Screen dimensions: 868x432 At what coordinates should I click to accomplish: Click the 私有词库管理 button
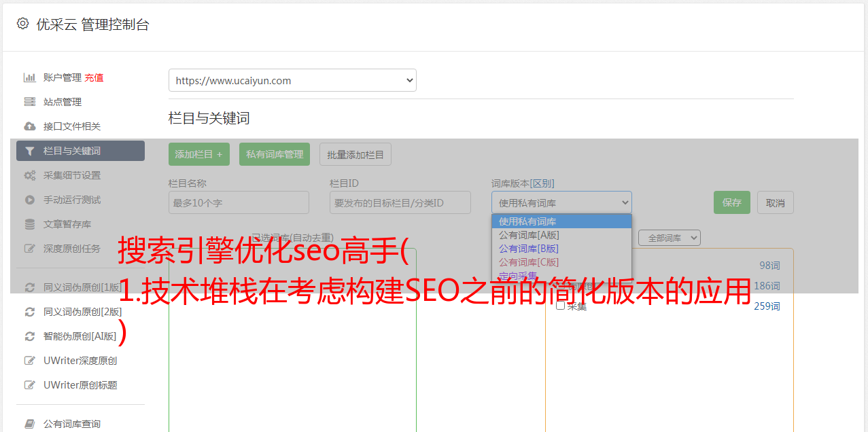pyautogui.click(x=275, y=154)
